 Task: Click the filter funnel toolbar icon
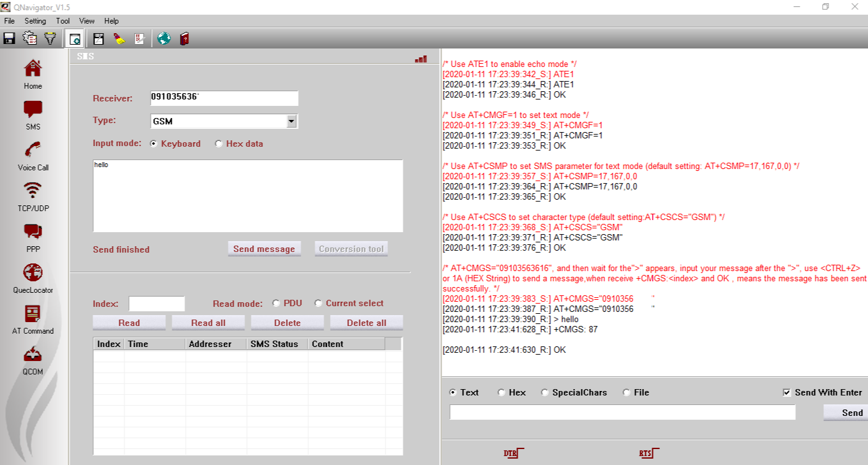coord(50,38)
